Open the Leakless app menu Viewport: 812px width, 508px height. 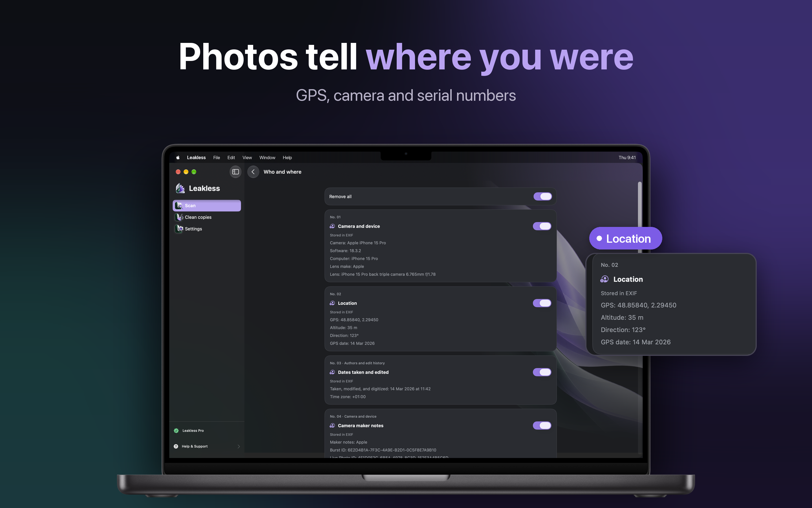tap(196, 157)
